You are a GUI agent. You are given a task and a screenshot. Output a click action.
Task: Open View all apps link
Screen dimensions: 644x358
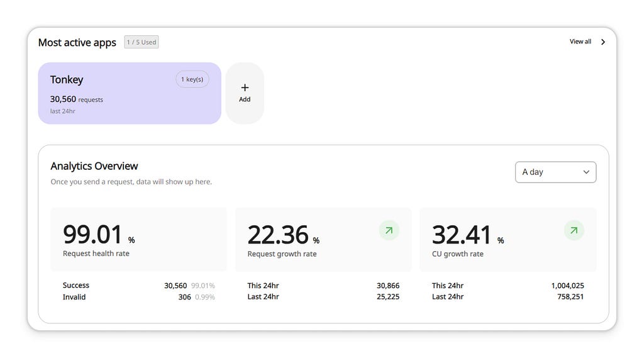(580, 42)
